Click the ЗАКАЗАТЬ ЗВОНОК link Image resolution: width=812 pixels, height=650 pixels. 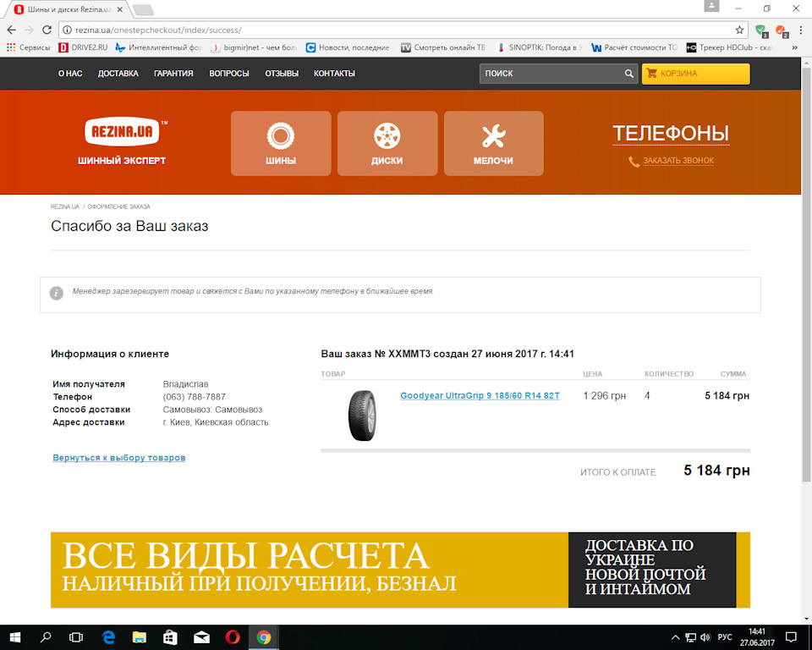point(678,161)
